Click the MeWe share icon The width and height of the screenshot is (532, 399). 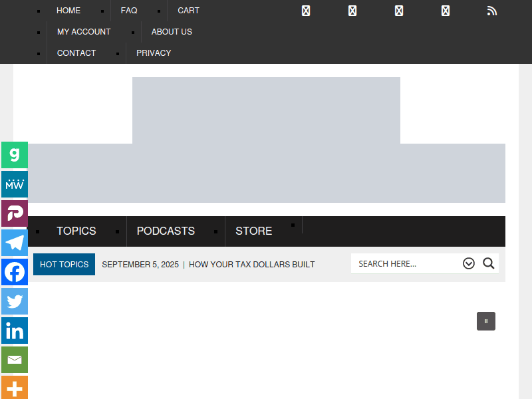click(x=14, y=184)
